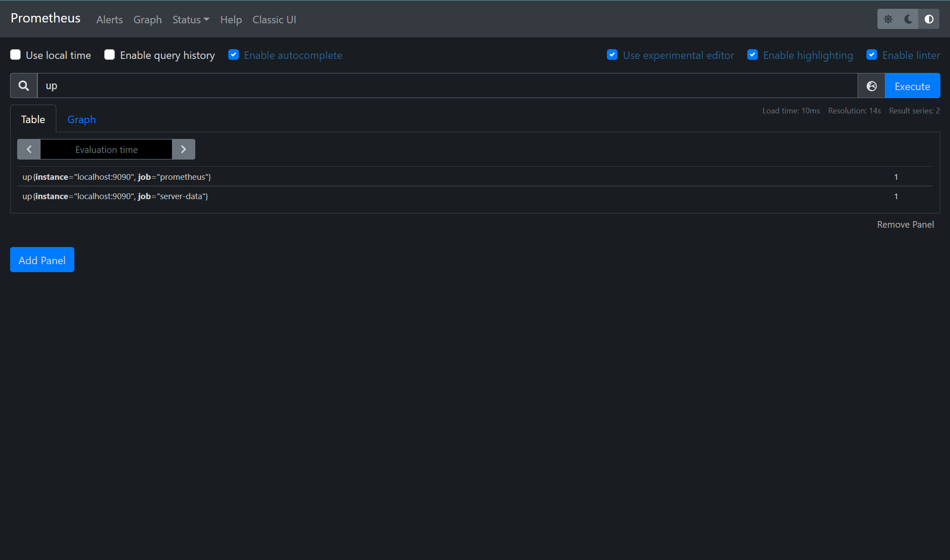This screenshot has width=950, height=560.
Task: Select the auto theme half-circle icon
Action: pyautogui.click(x=929, y=19)
